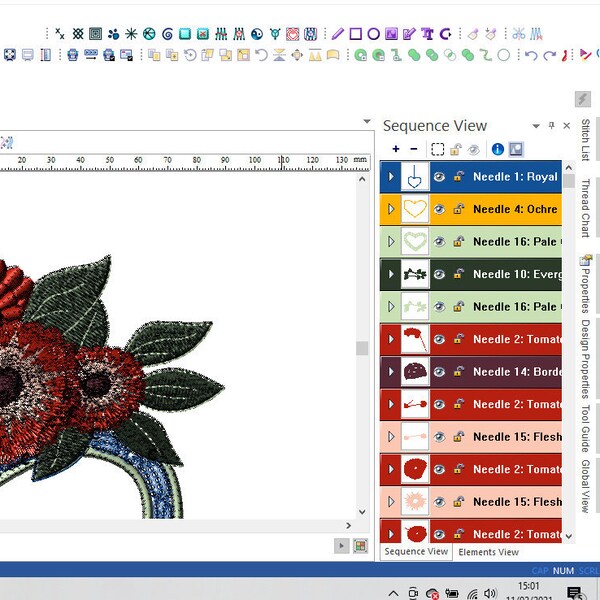Expand the Needle 1: Royal group
Viewport: 600px width, 600px height.
pyautogui.click(x=391, y=176)
